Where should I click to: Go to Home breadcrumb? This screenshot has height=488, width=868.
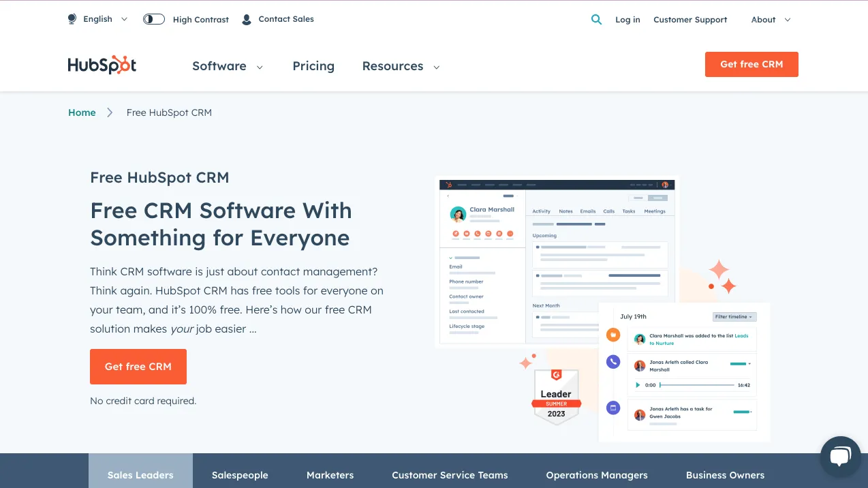tap(82, 112)
